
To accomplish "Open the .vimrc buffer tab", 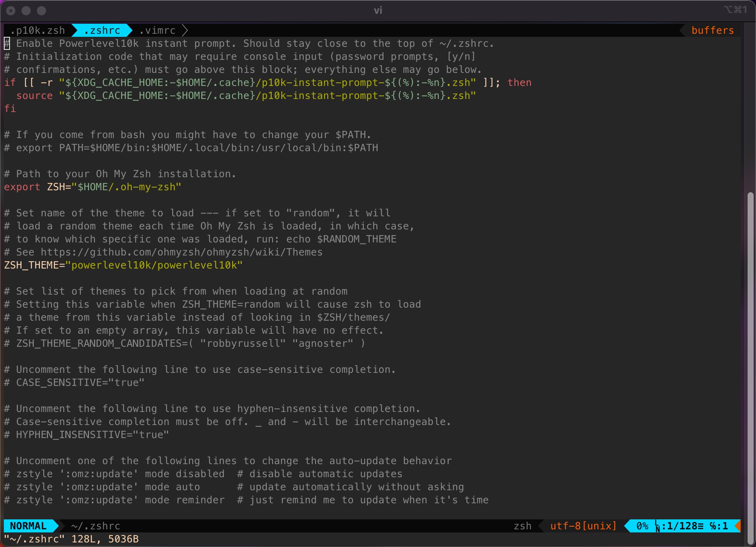I will 157,30.
